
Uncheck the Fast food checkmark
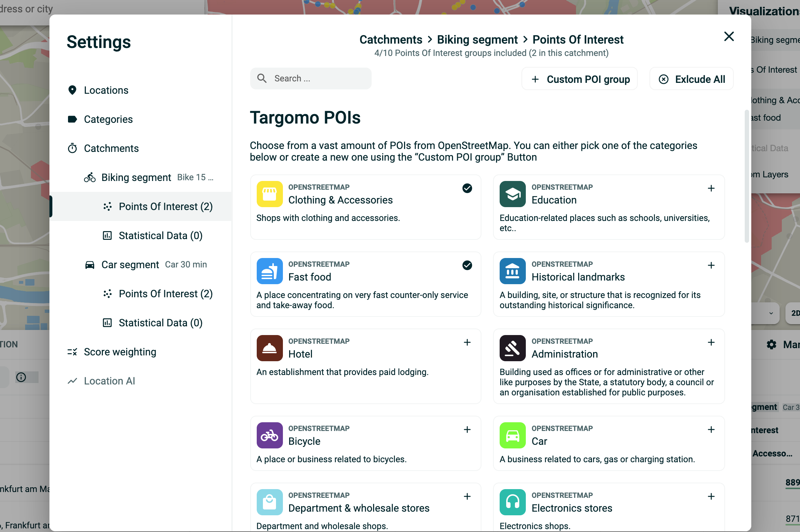[x=467, y=265]
